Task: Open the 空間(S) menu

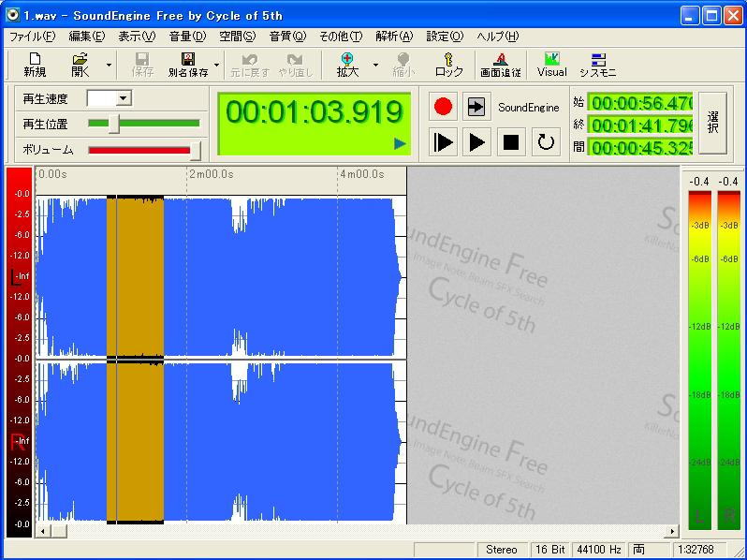Action: coord(237,37)
